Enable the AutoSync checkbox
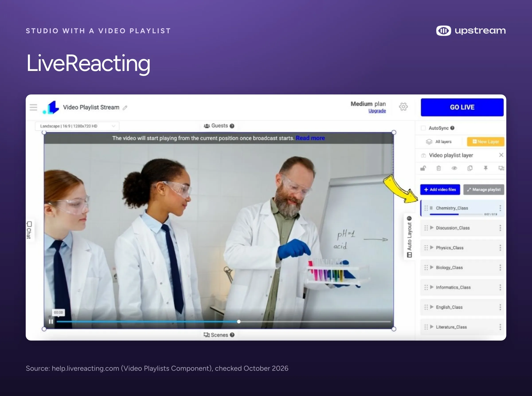The image size is (532, 396). point(423,128)
